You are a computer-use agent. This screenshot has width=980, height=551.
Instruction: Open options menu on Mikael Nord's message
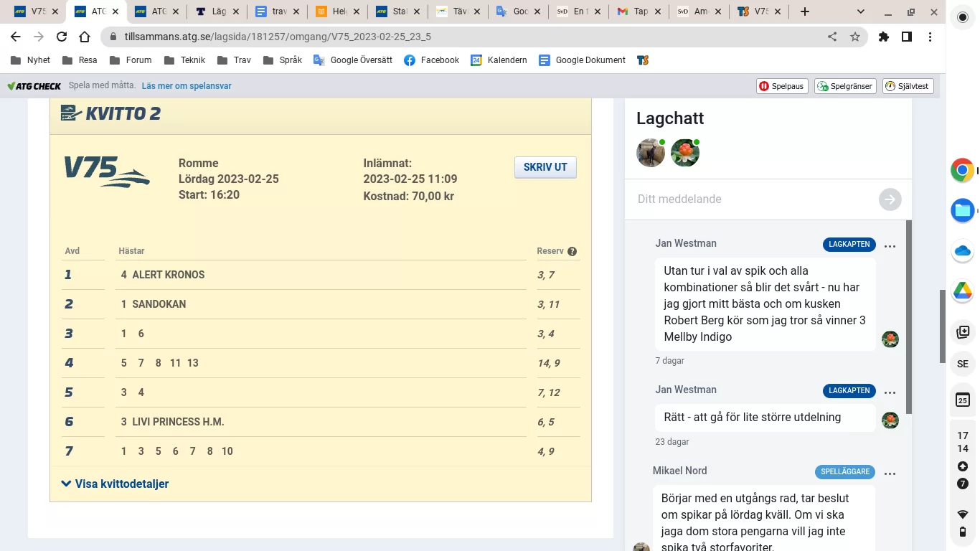[890, 474]
